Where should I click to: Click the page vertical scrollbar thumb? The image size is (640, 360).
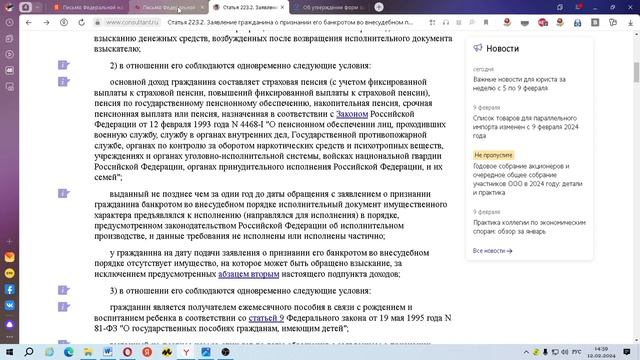(636, 73)
